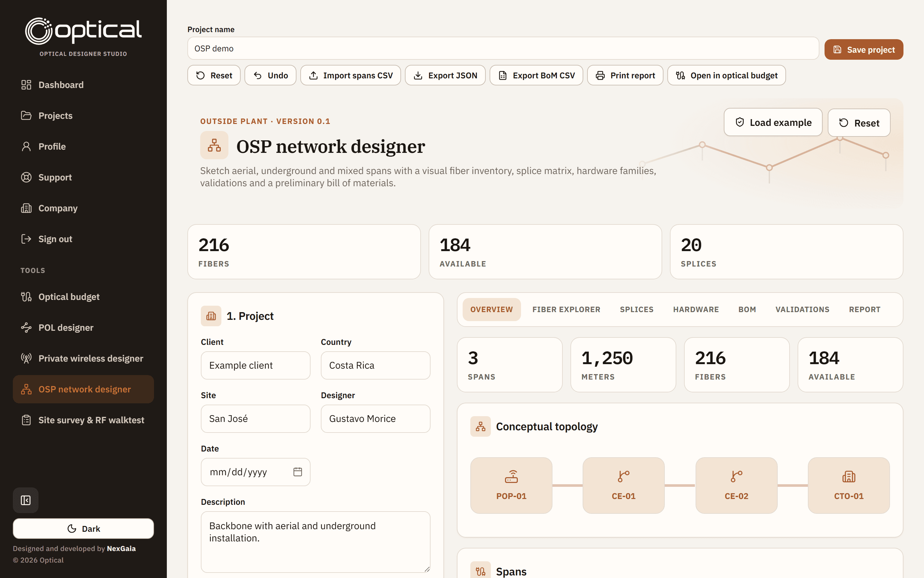The height and width of the screenshot is (578, 924).
Task: Export project as JSON
Action: [x=445, y=75]
